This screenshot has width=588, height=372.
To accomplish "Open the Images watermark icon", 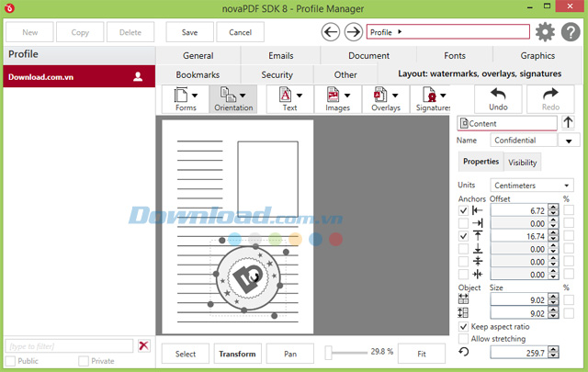I will click(333, 95).
